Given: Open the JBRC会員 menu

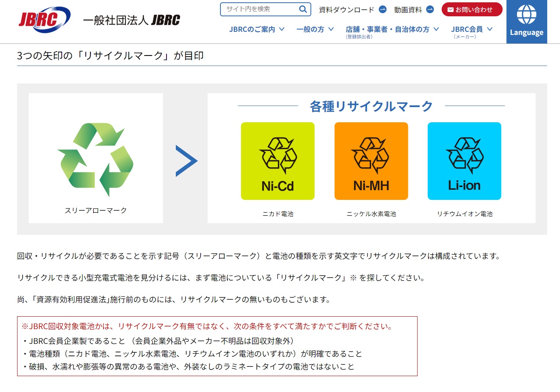Looking at the screenshot, I should point(472,29).
